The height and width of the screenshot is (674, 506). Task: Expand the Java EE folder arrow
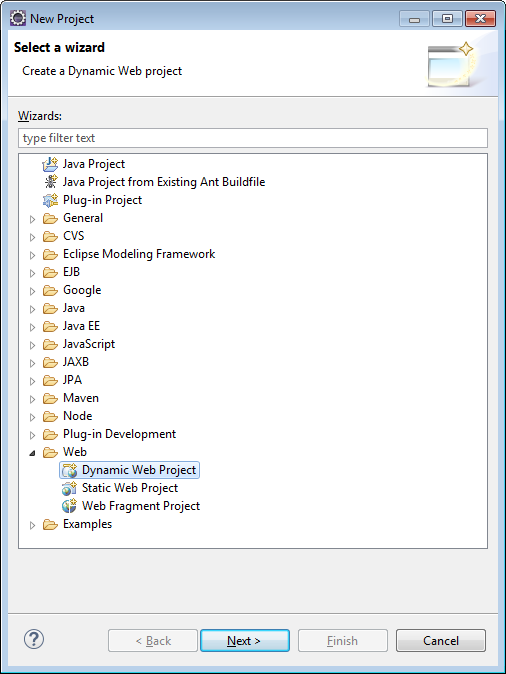point(32,327)
